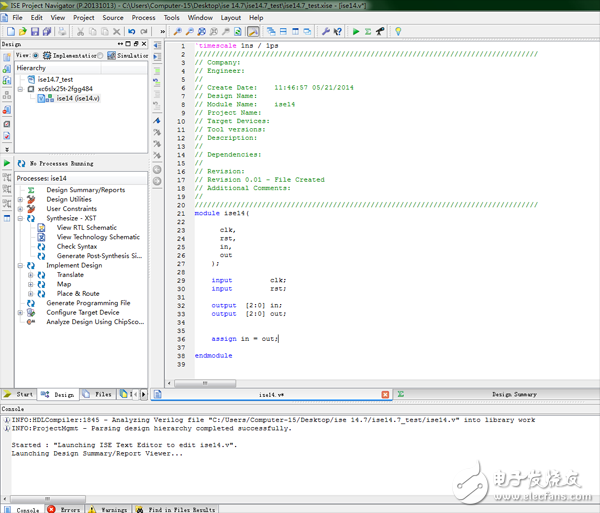Viewport: 600px width, 513px height.
Task: Select the Implementation view radio button
Action: (36, 56)
